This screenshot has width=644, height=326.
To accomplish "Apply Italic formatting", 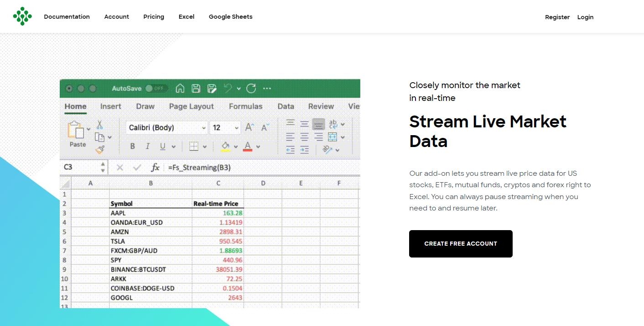I will pyautogui.click(x=147, y=147).
